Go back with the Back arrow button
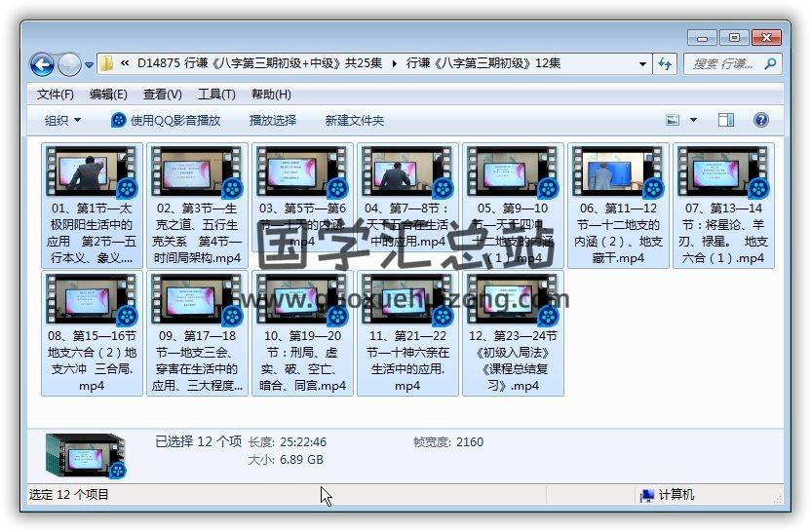The width and height of the screenshot is (811, 532). pyautogui.click(x=42, y=64)
